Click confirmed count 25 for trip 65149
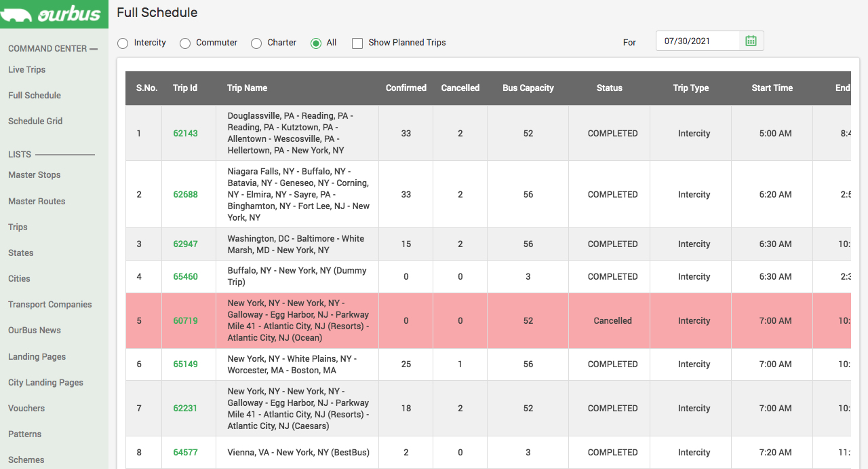The image size is (868, 469). tap(406, 364)
